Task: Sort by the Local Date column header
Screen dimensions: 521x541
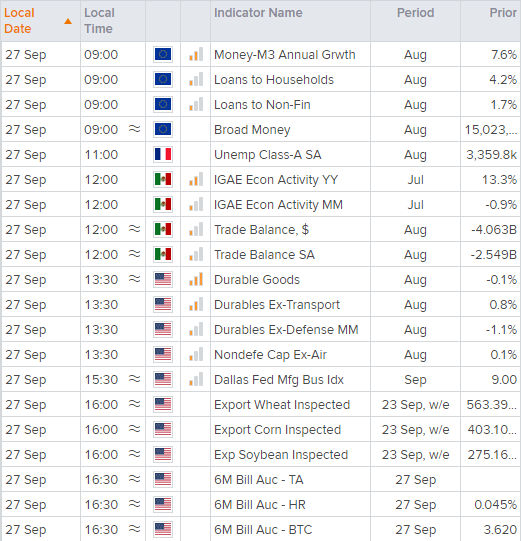Action: 19,21
